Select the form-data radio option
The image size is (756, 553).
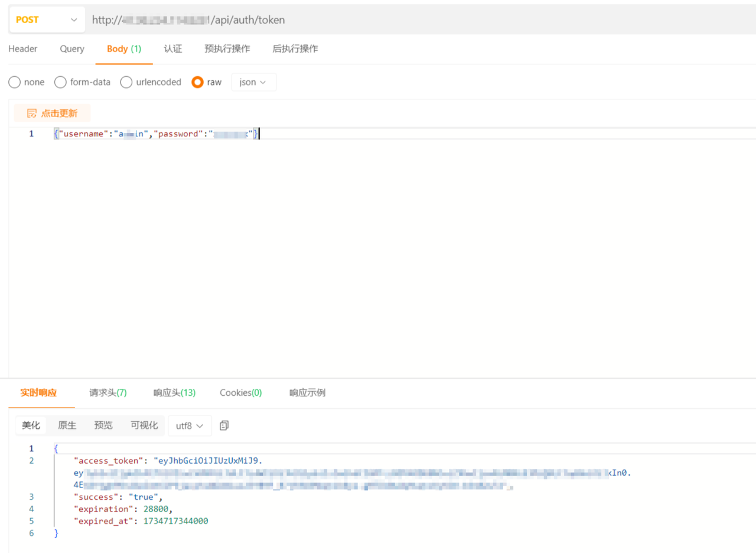[x=60, y=82]
